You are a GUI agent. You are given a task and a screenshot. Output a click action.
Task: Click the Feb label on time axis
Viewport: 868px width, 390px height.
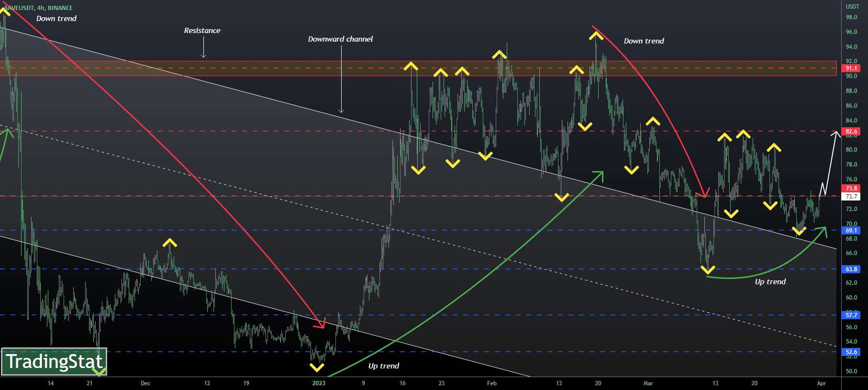pos(492,383)
